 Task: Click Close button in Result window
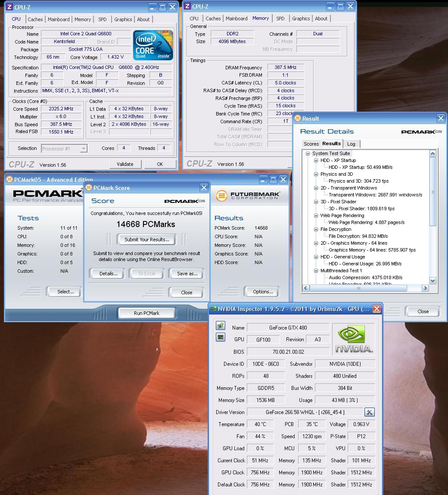(x=423, y=311)
